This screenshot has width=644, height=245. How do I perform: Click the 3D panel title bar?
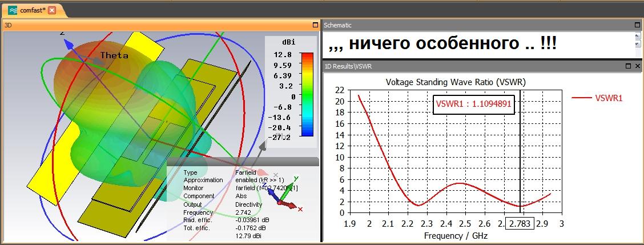click(x=161, y=25)
